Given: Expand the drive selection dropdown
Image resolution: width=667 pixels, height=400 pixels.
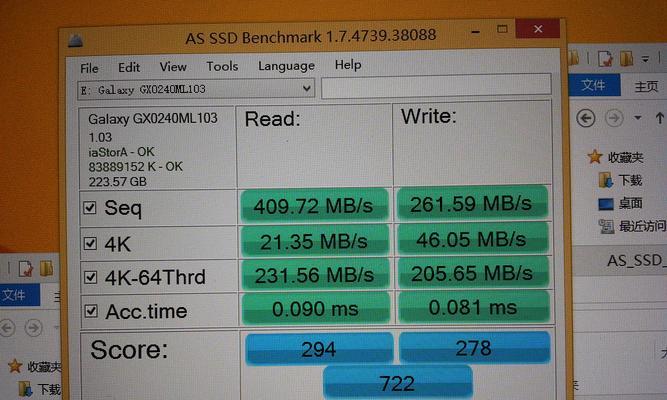Looking at the screenshot, I should [x=306, y=89].
